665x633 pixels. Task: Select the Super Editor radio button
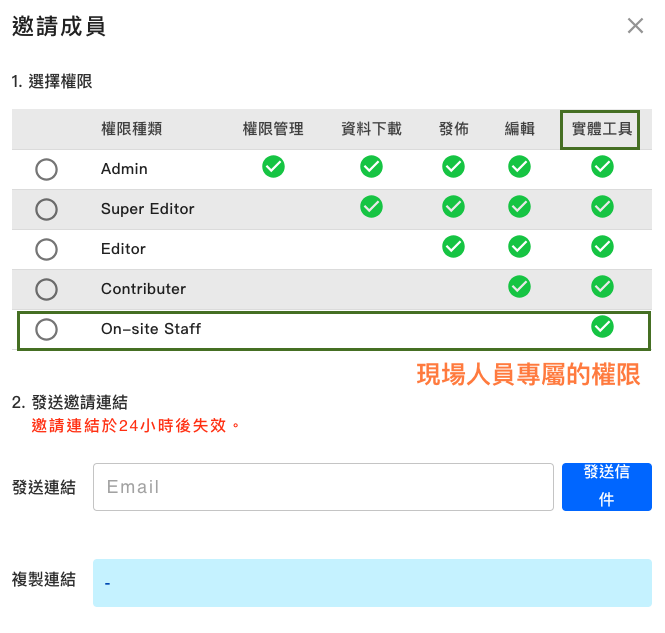(x=46, y=210)
